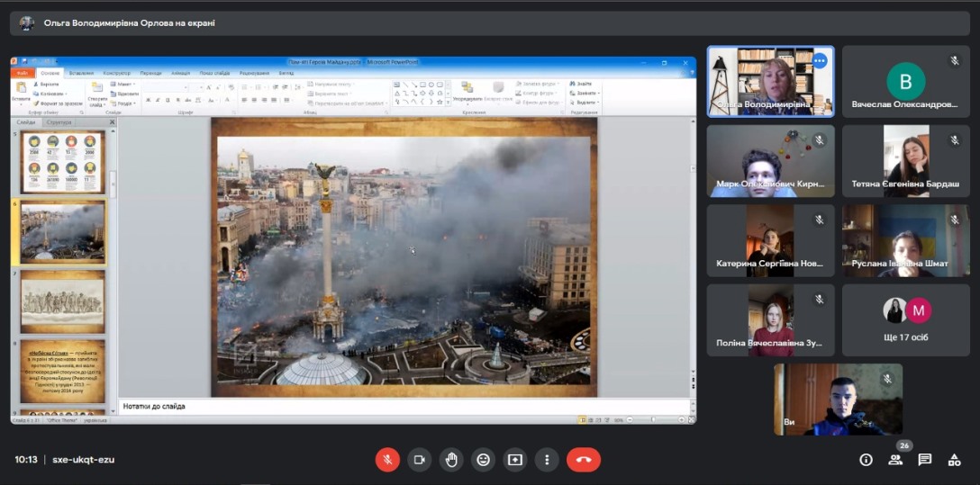Image resolution: width=980 pixels, height=485 pixels.
Task: Turn on the camera
Action: point(419,460)
